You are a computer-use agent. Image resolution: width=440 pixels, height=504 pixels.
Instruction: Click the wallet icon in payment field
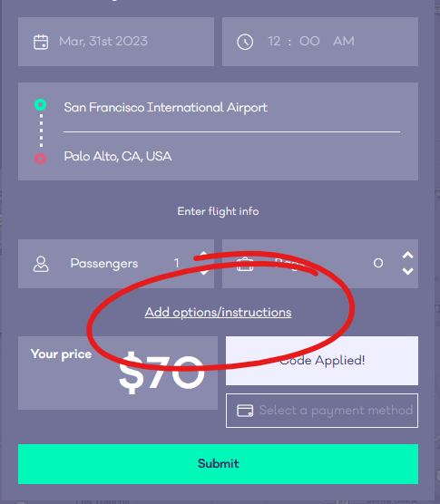[x=245, y=411]
